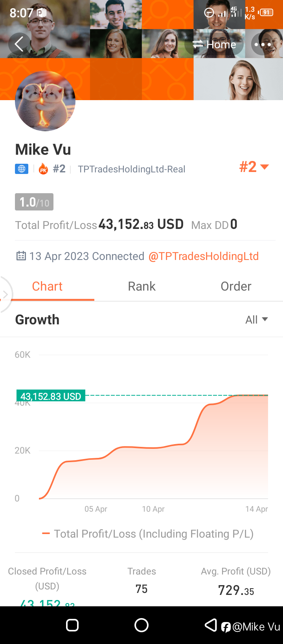Tap the 1.0/10 score badge
Viewport: 283px width, 644px height.
click(34, 202)
